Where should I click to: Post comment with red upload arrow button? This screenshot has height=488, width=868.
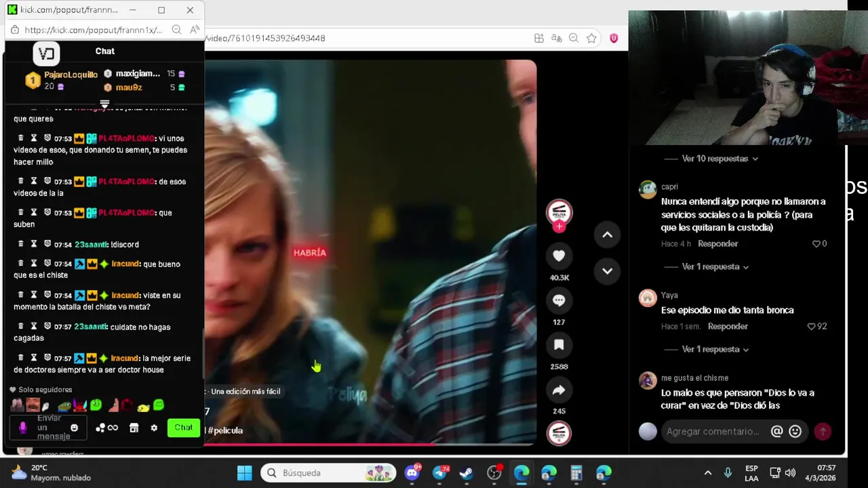pyautogui.click(x=823, y=431)
